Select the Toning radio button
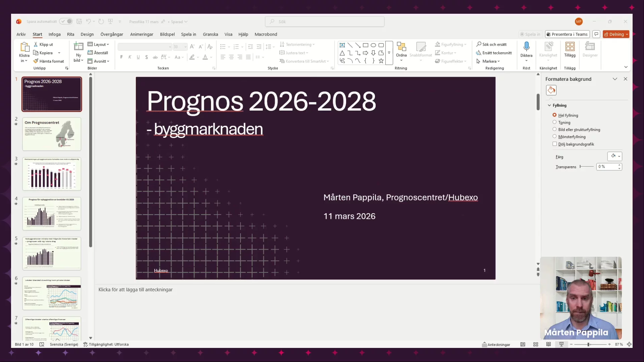Screen dimensions: 644x362 click(x=554, y=122)
